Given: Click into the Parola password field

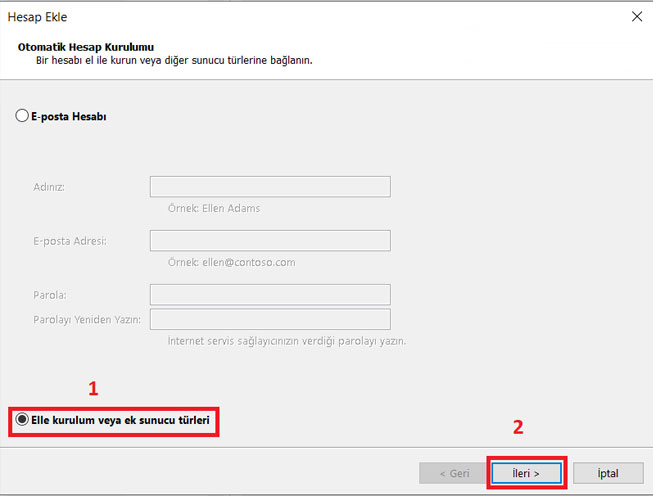Looking at the screenshot, I should click(x=269, y=294).
